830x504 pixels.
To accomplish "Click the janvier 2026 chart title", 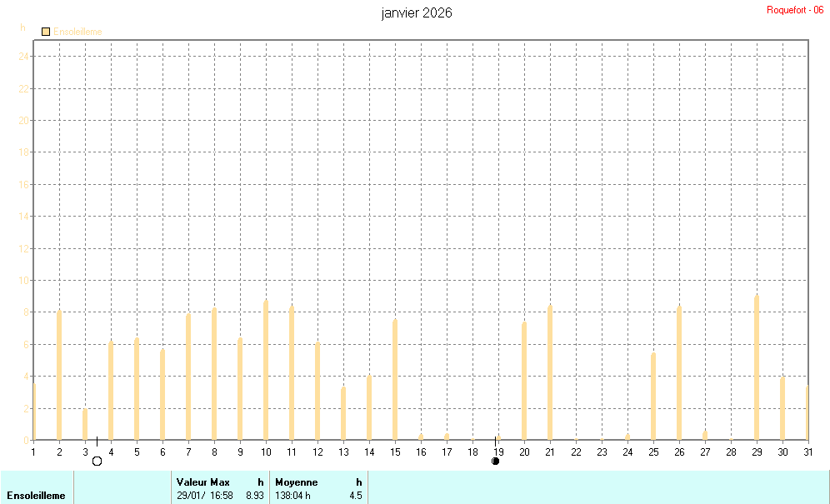I will pyautogui.click(x=417, y=12).
